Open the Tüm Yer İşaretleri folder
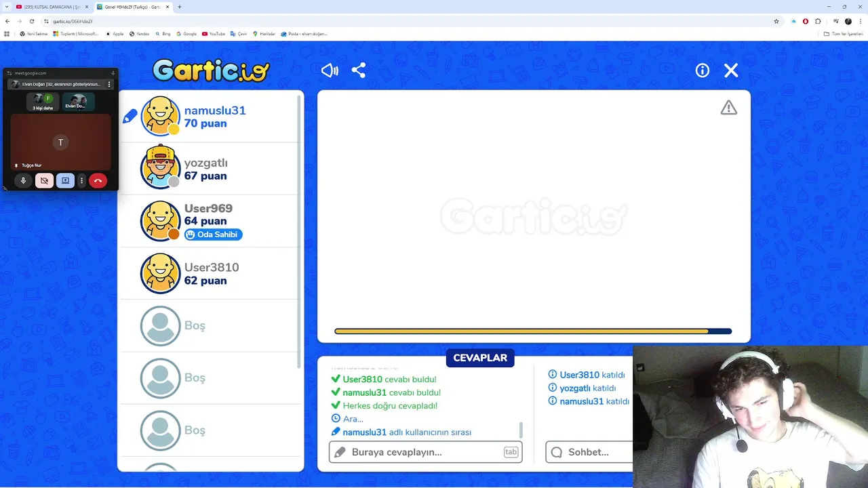The height and width of the screenshot is (488, 868). pyautogui.click(x=843, y=34)
